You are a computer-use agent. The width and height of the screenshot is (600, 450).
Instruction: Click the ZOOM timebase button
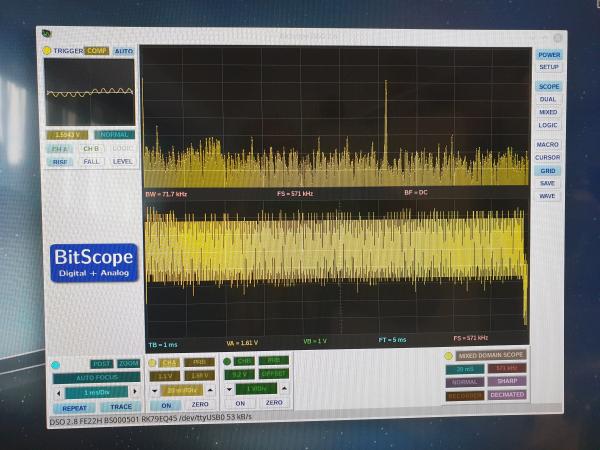(x=128, y=363)
